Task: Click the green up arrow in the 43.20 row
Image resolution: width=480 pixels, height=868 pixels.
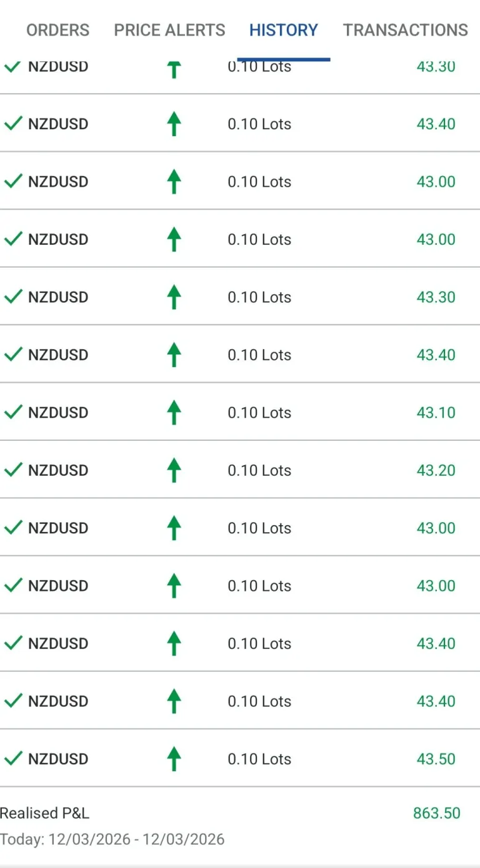Action: [174, 470]
